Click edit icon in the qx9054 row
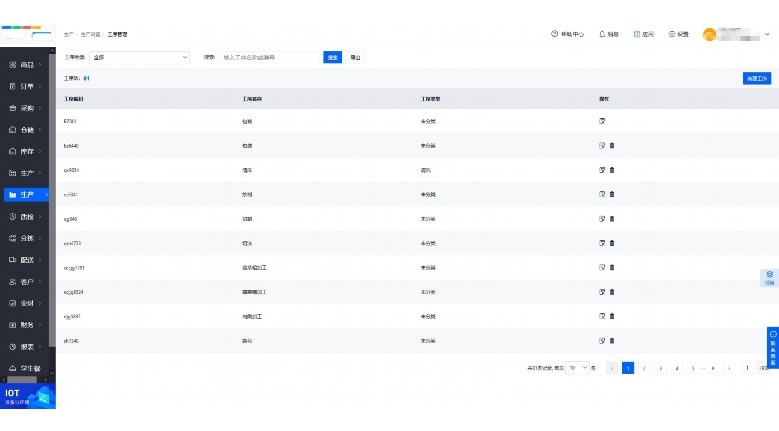779x431 pixels. coord(602,170)
